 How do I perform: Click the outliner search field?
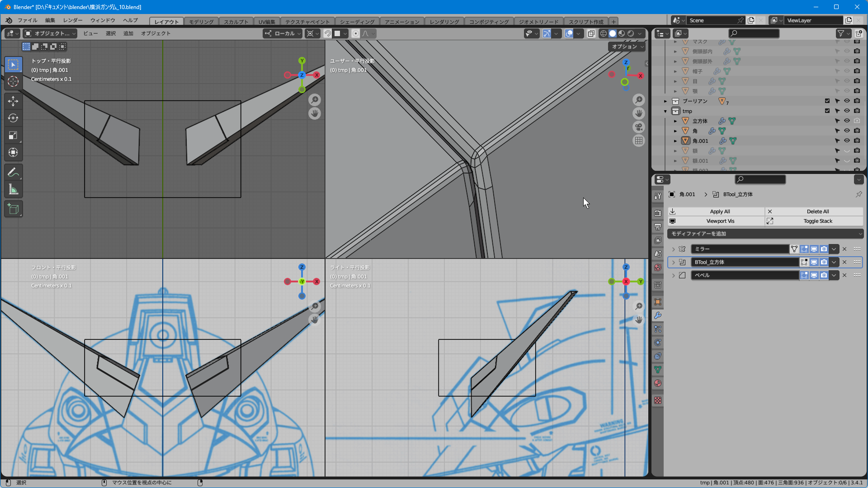(754, 33)
